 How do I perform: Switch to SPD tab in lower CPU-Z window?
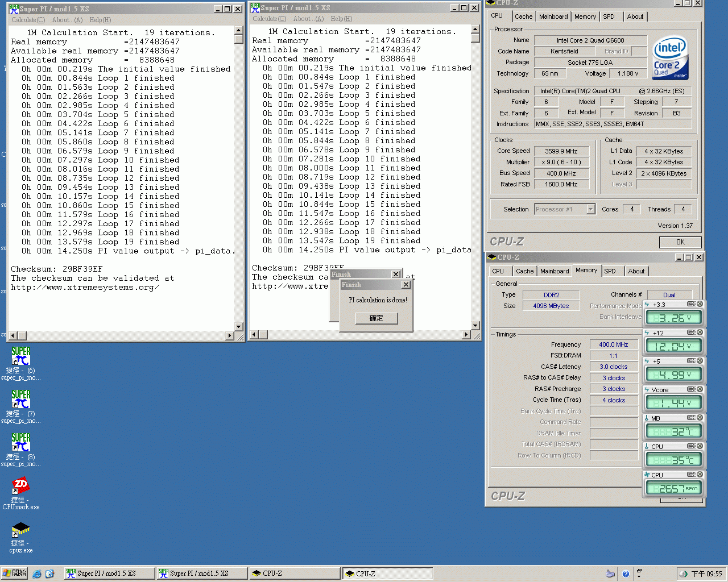tap(610, 271)
